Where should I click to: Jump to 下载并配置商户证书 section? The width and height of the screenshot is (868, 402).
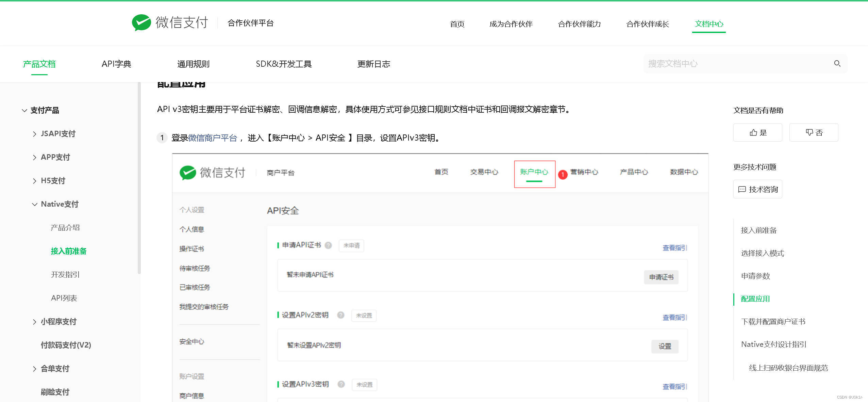(773, 322)
